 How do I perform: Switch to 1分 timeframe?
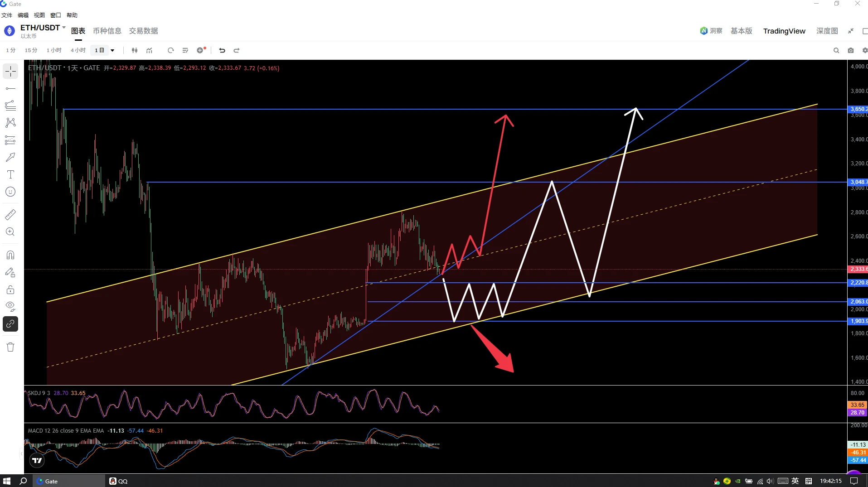coord(10,50)
